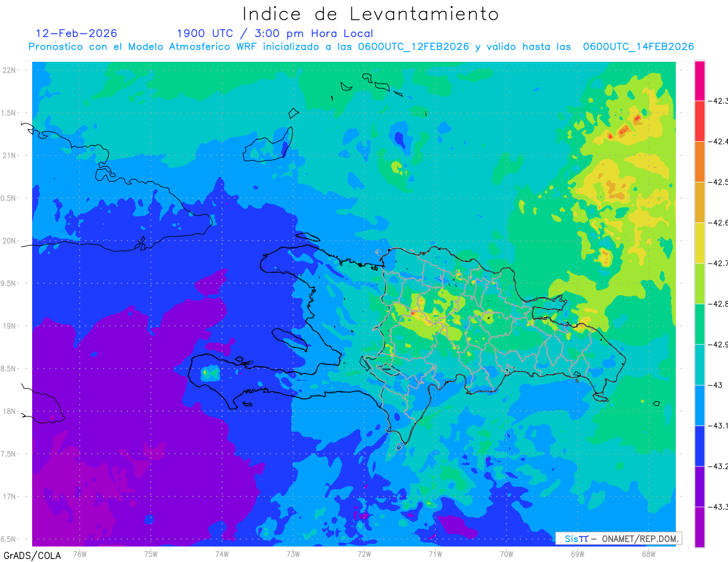The image size is (728, 562).
Task: Click the WRF model forecast description line
Action: [361, 47]
